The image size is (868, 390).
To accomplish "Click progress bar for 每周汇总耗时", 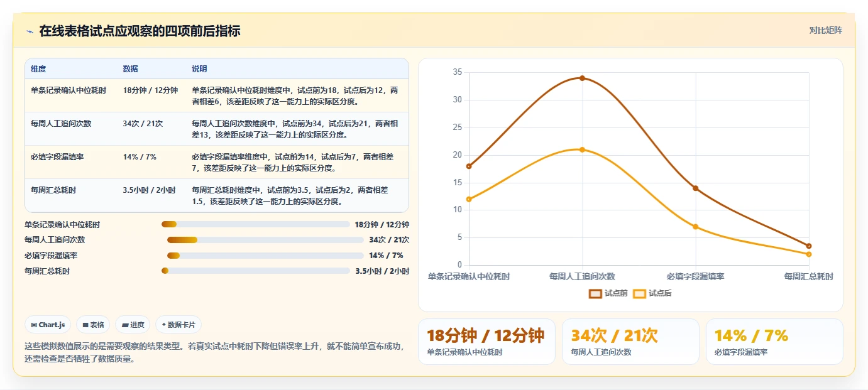I will (256, 271).
